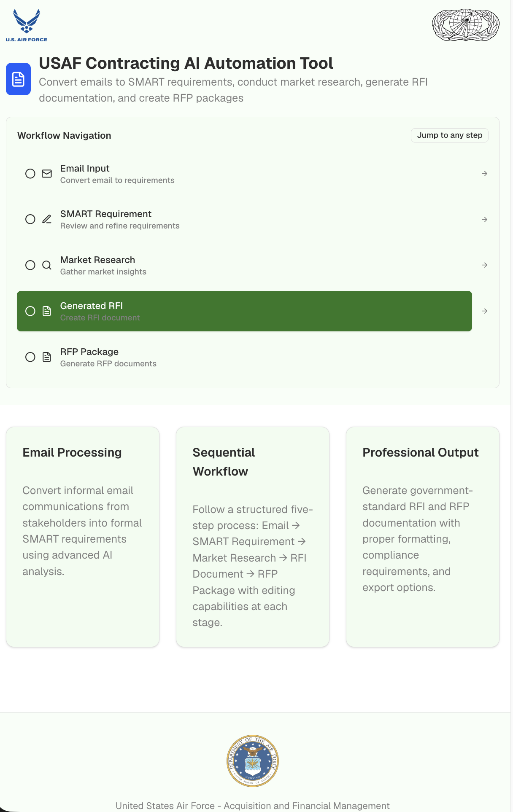Click the Jump to any step button
The height and width of the screenshot is (812, 513).
tap(450, 135)
